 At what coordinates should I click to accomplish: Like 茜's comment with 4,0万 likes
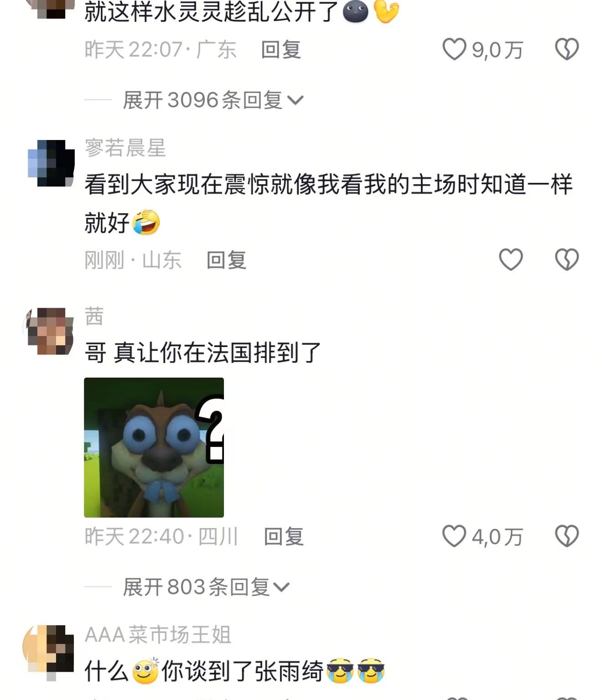point(454,536)
